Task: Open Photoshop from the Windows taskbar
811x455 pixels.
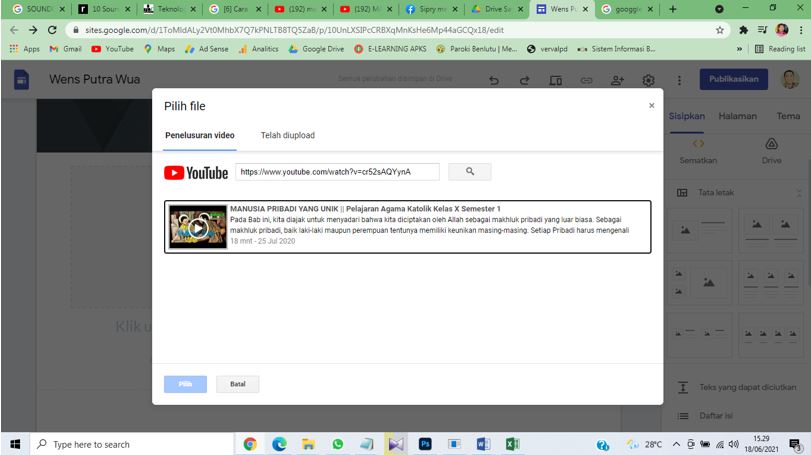Action: click(424, 444)
